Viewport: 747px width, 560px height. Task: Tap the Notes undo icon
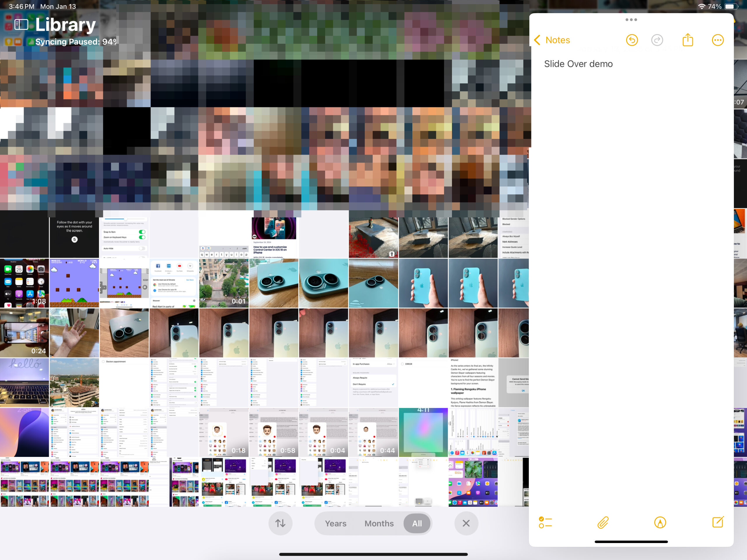click(631, 40)
